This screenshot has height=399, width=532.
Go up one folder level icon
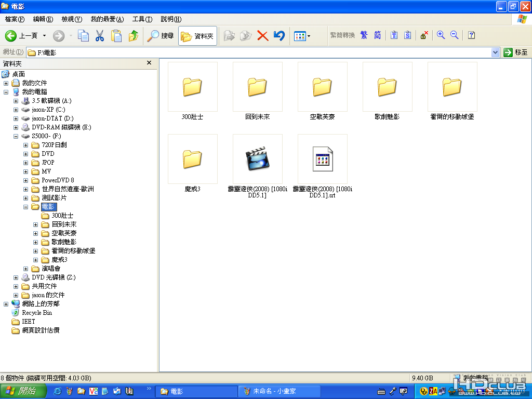tap(134, 36)
